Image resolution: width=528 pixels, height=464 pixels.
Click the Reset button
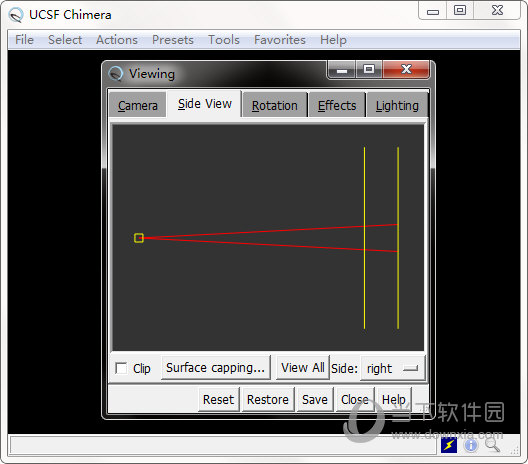(219, 400)
